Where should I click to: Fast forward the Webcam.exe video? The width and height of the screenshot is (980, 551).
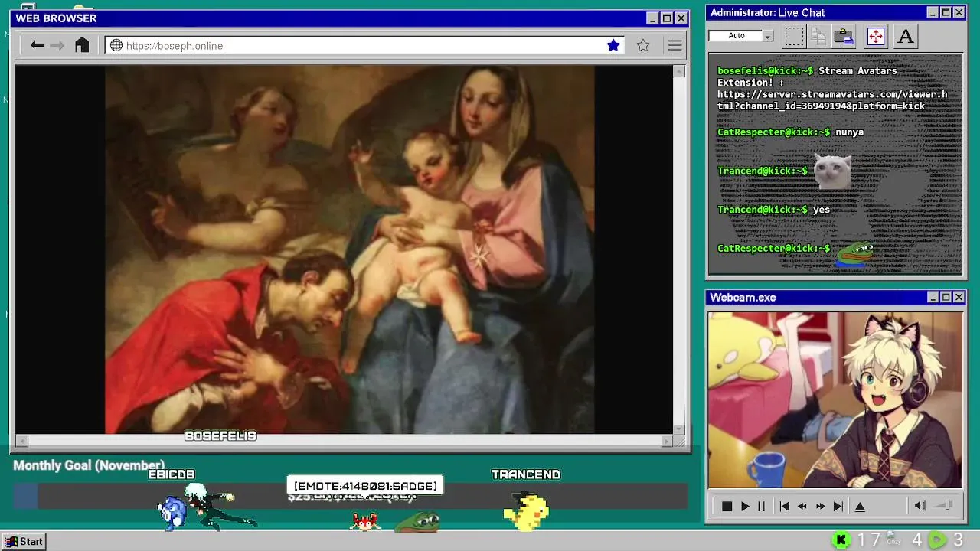pyautogui.click(x=820, y=506)
